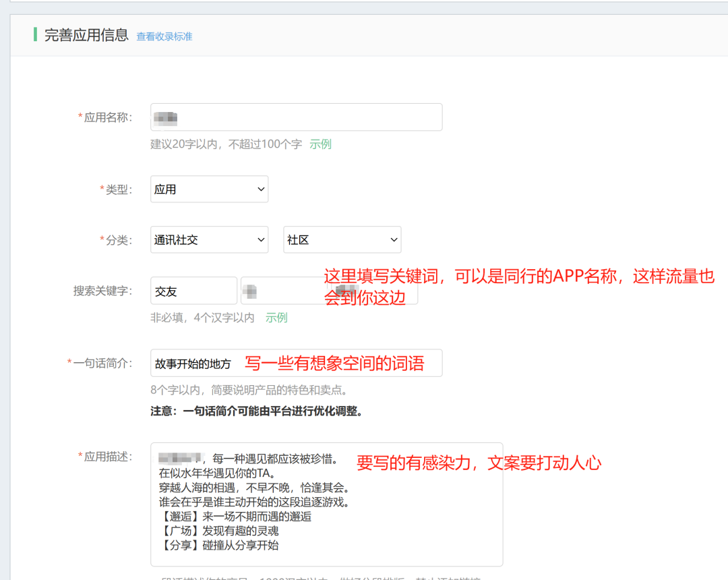Select the 交友 keyword input field

[x=193, y=290]
